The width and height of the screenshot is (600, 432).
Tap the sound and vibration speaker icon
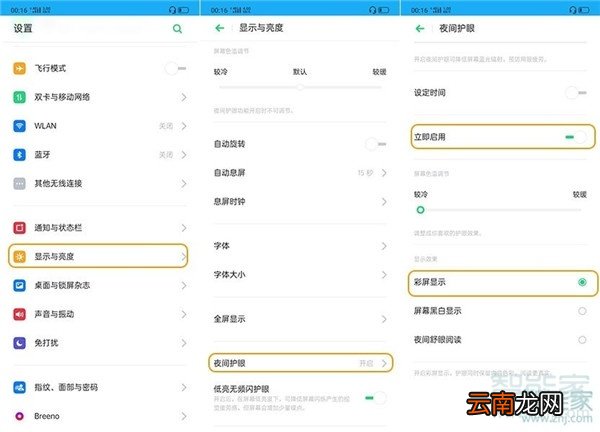coord(20,314)
